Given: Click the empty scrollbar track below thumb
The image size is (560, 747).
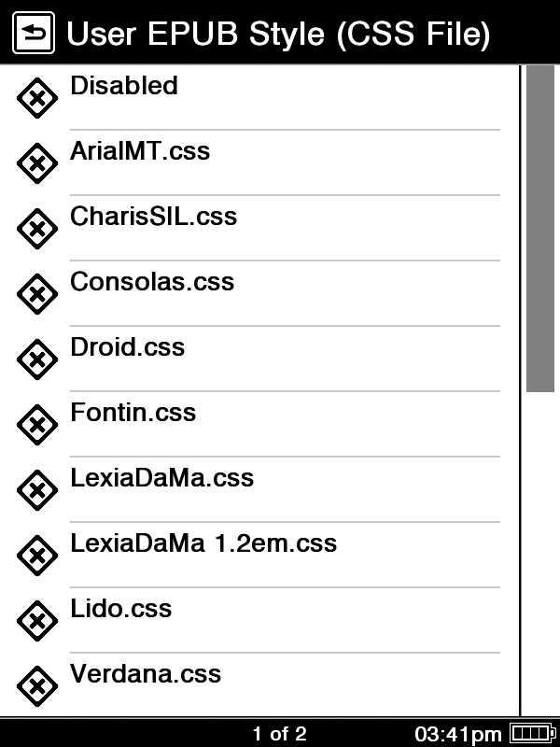Looking at the screenshot, I should [539, 551].
